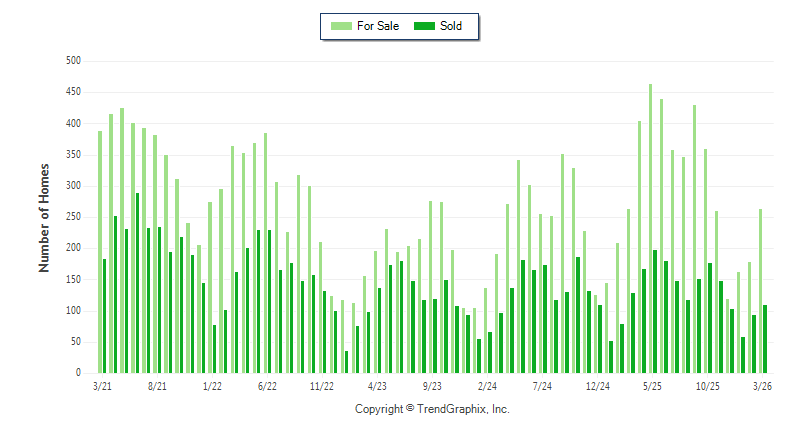
Task: Select the For Sale bar above 6/22
Action: 265,255
